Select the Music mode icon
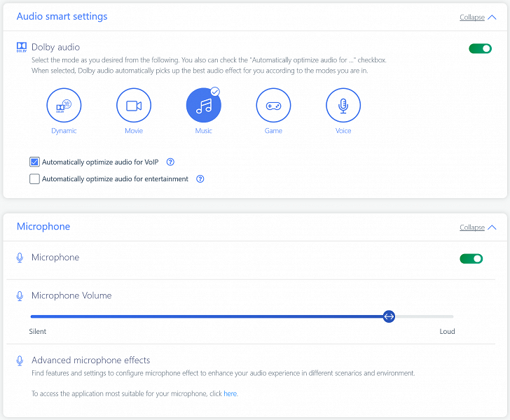 (x=203, y=106)
